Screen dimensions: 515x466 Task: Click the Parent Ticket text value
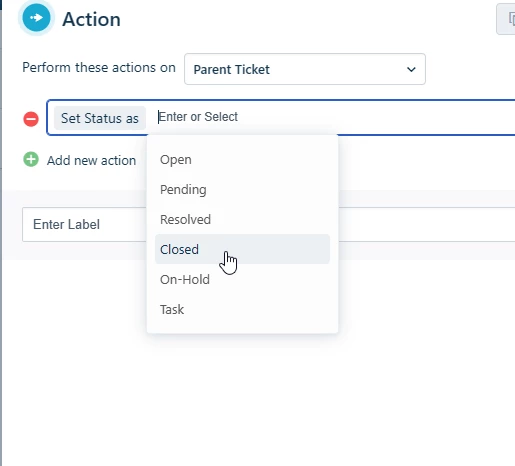point(232,69)
